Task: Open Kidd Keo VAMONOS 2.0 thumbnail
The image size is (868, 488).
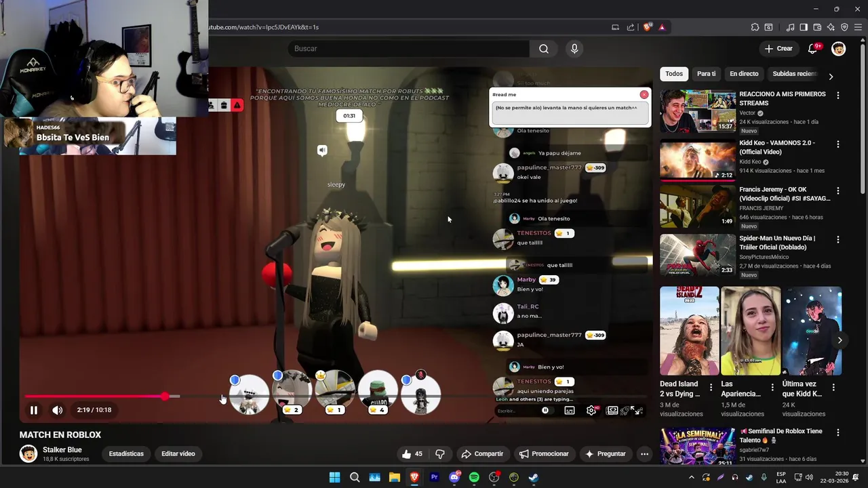Action: 698,160
